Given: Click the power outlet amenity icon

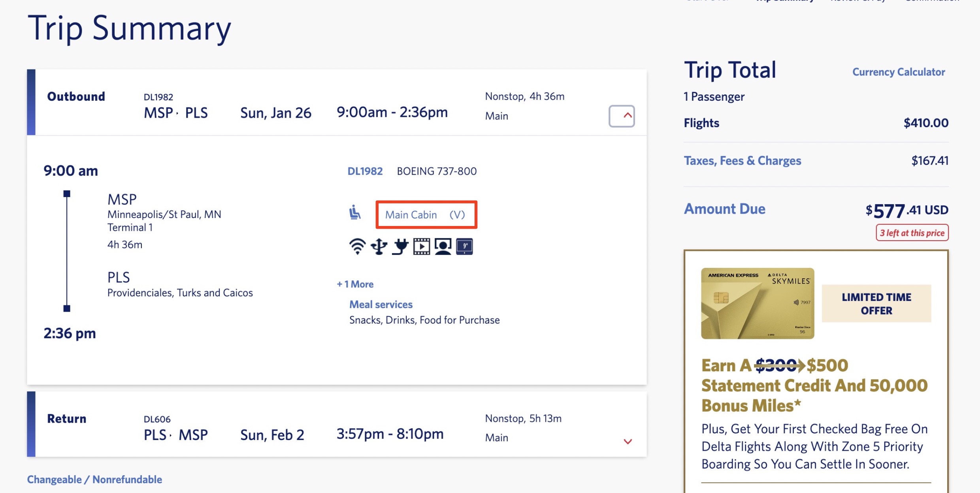Looking at the screenshot, I should [400, 246].
